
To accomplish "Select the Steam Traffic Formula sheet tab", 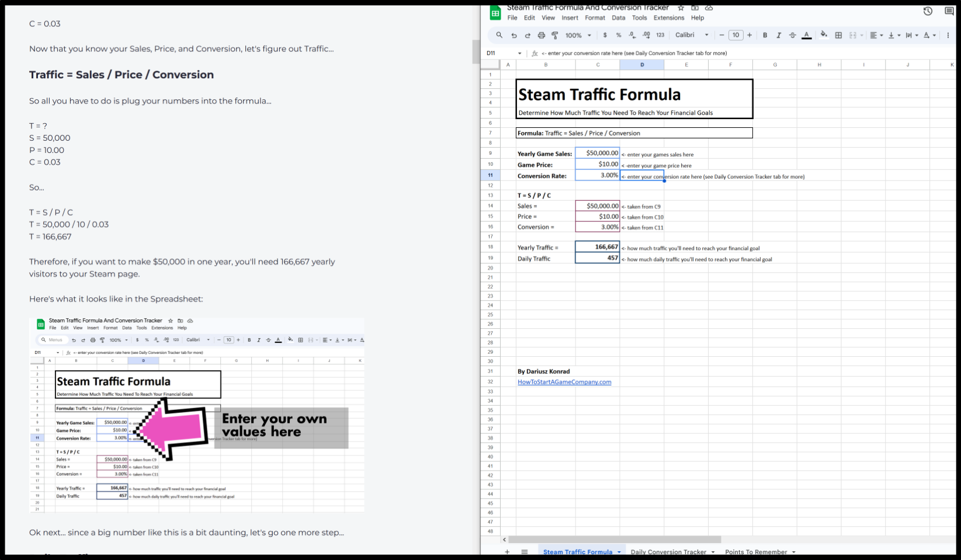I will click(578, 551).
